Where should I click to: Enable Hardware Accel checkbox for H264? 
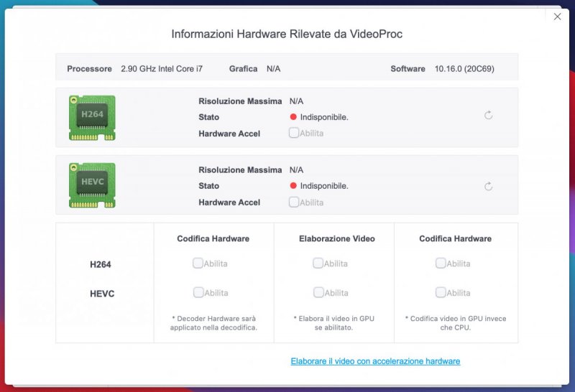[294, 133]
